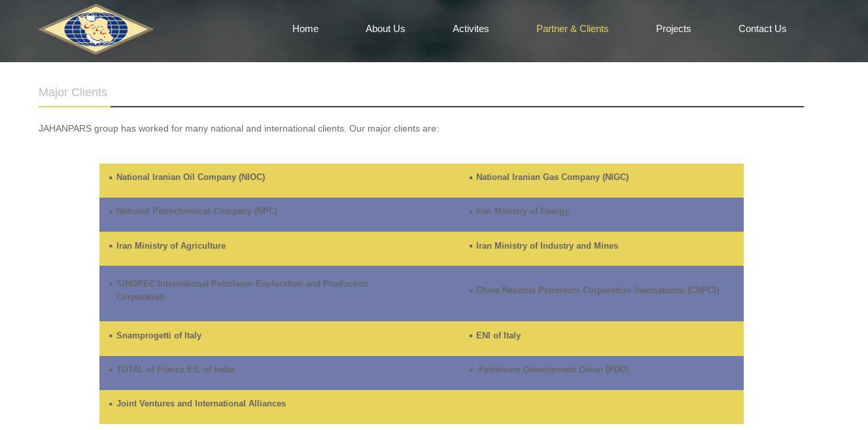Select Joint Ventures and International Alliances

(x=201, y=404)
